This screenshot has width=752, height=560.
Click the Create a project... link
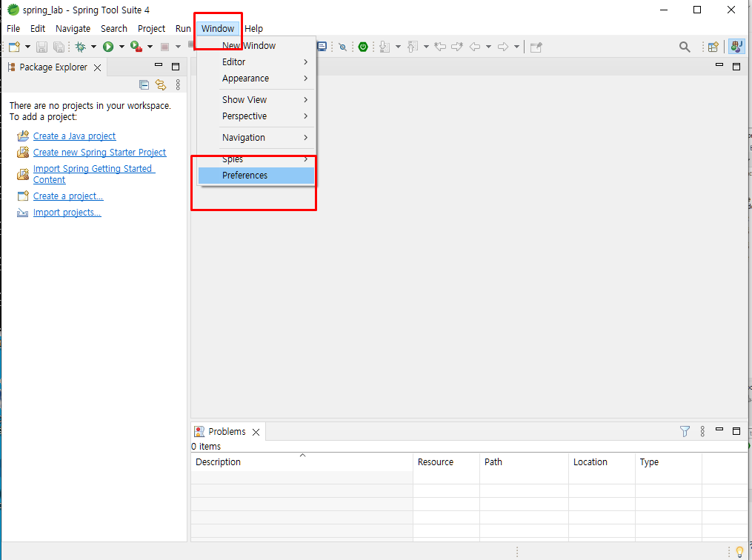pyautogui.click(x=68, y=196)
